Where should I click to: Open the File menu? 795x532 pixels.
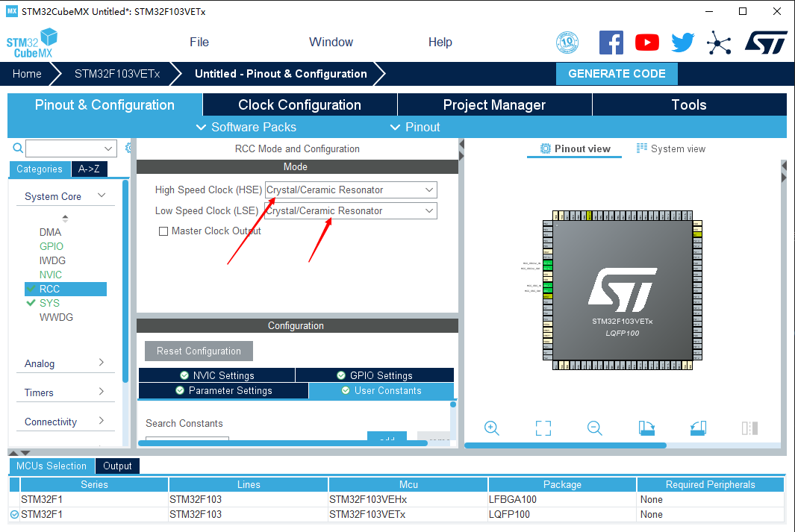click(199, 42)
